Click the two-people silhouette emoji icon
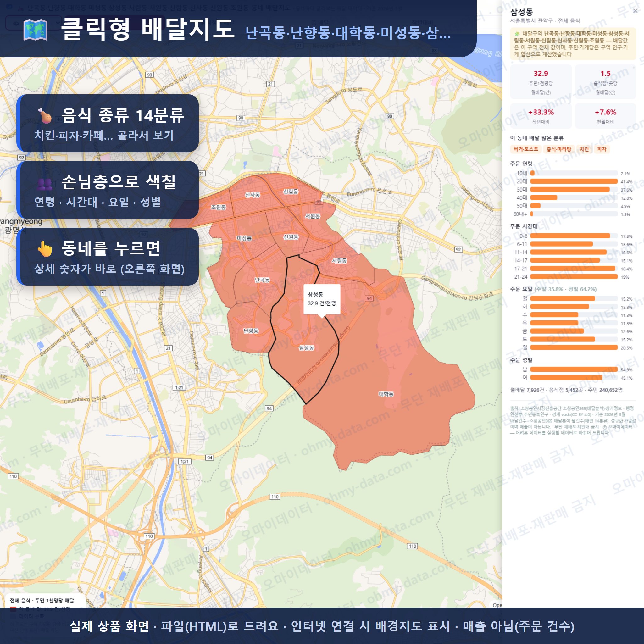 click(x=45, y=184)
